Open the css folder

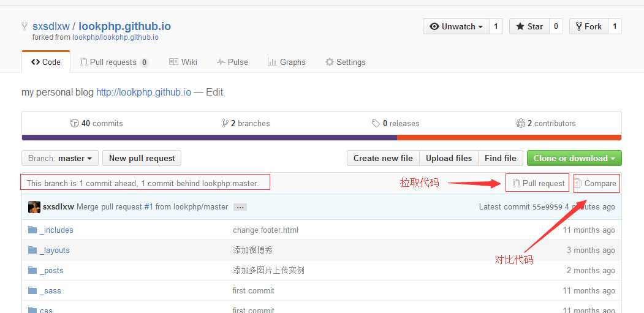tap(46, 310)
